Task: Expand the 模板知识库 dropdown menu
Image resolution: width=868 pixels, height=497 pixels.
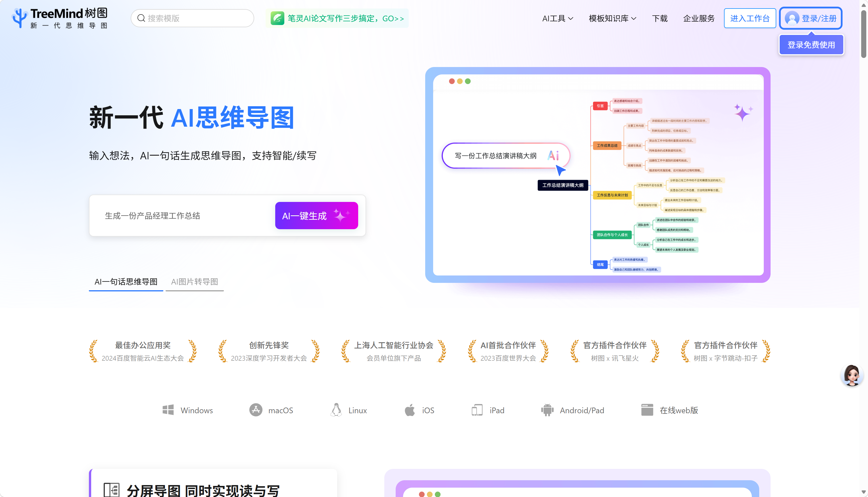Action: pos(612,18)
